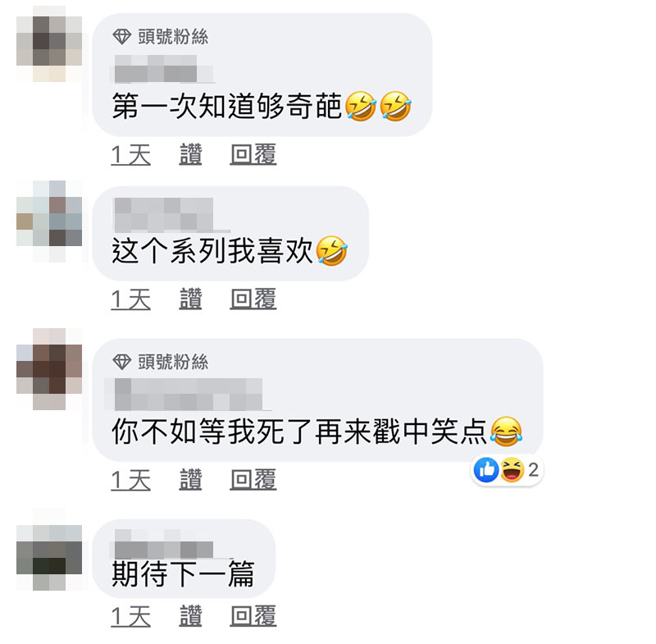This screenshot has height=644, width=656.
Task: Open the second commenter's profile picture
Action: pos(49,222)
